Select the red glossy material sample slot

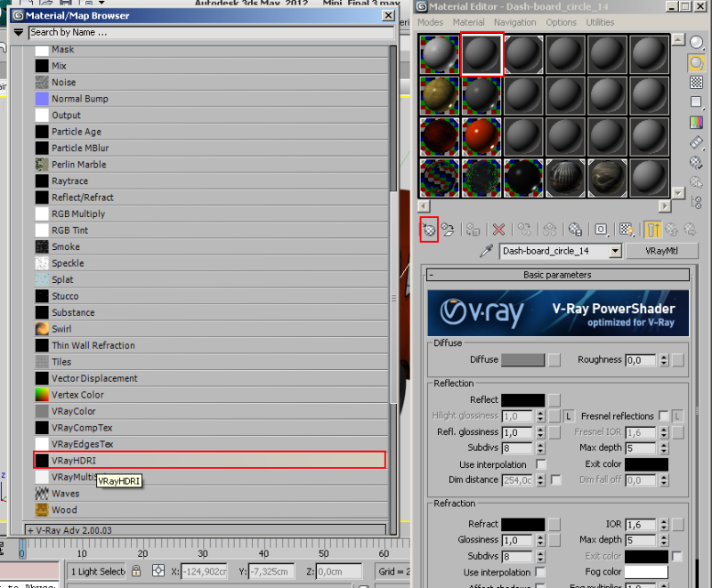[x=481, y=136]
